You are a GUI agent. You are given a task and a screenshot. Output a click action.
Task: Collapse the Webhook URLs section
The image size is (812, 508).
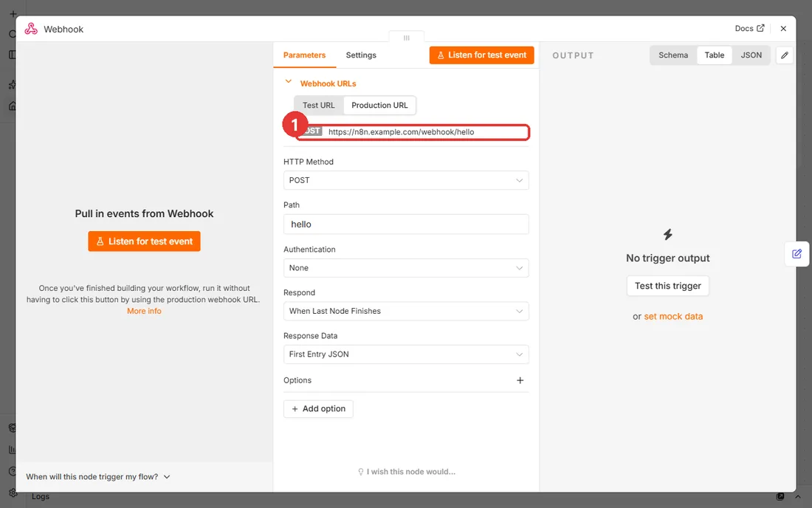tap(289, 83)
